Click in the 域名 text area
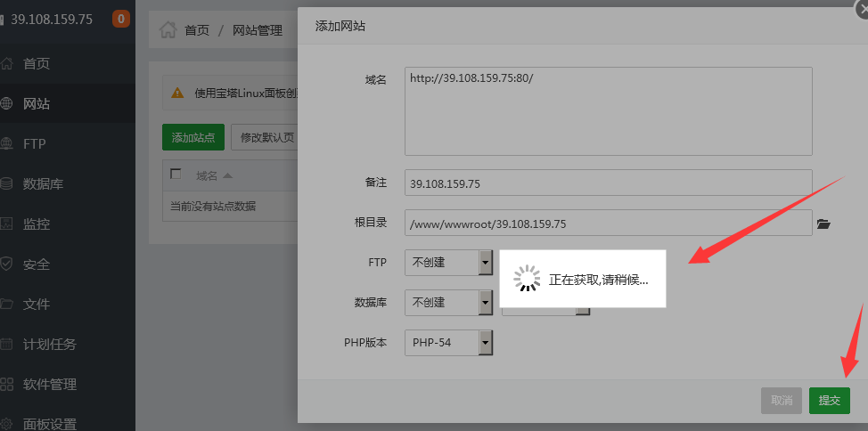868x431 pixels. click(x=609, y=111)
